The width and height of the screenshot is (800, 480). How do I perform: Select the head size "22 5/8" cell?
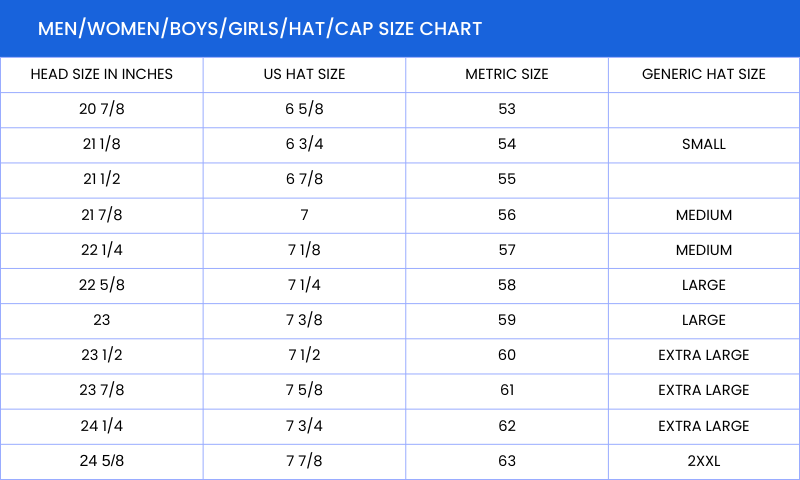point(101,285)
